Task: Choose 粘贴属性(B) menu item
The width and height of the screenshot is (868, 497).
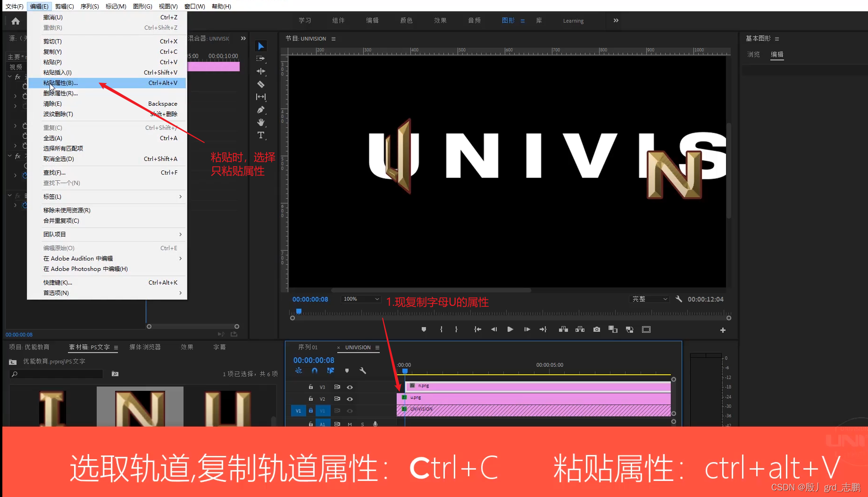Action: (x=107, y=83)
